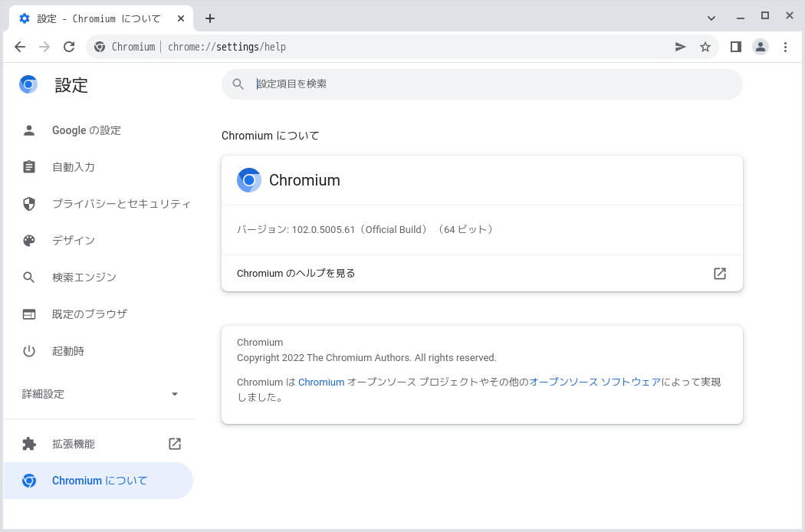Click the Chromium logo in the about card
The image size is (805, 532).
(249, 180)
